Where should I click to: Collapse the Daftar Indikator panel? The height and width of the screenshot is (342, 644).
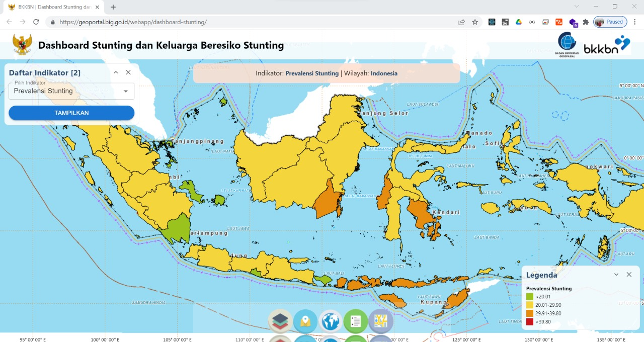coord(116,72)
